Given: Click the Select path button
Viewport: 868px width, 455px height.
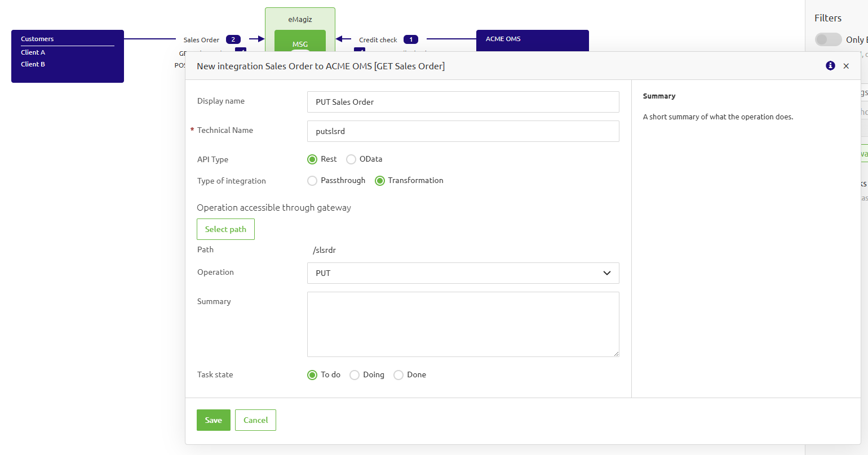Looking at the screenshot, I should [225, 229].
